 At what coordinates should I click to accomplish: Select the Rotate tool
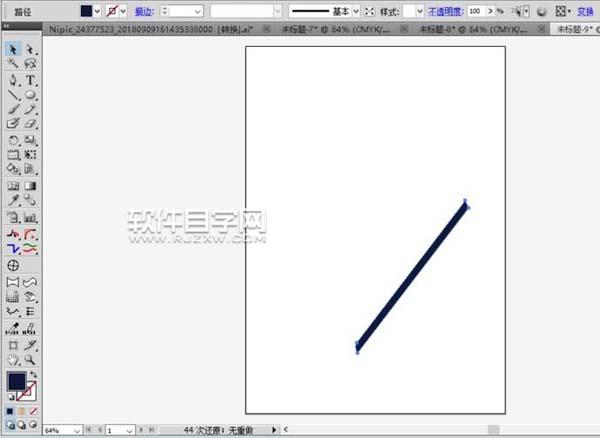click(x=13, y=140)
